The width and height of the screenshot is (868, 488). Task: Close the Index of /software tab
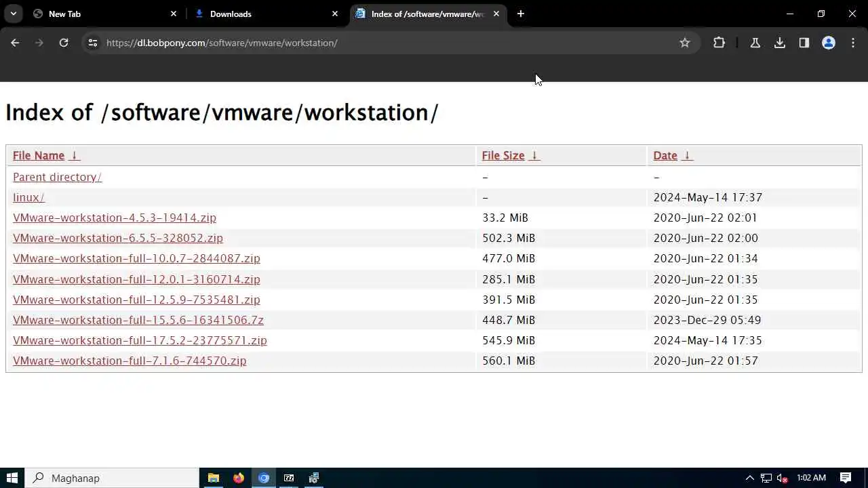(x=496, y=14)
